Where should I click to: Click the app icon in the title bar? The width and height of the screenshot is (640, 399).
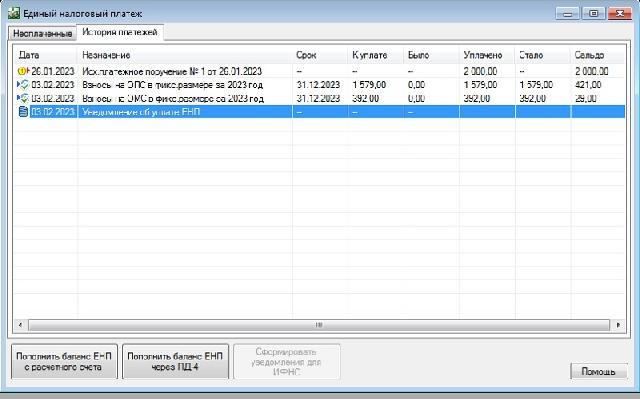[13, 13]
